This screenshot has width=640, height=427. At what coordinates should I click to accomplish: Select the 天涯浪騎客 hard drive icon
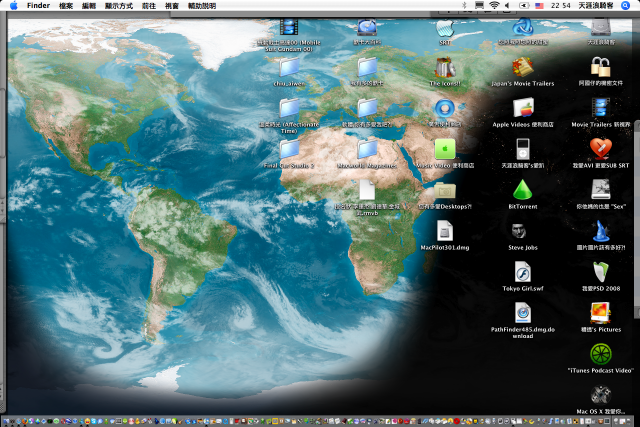point(601,28)
